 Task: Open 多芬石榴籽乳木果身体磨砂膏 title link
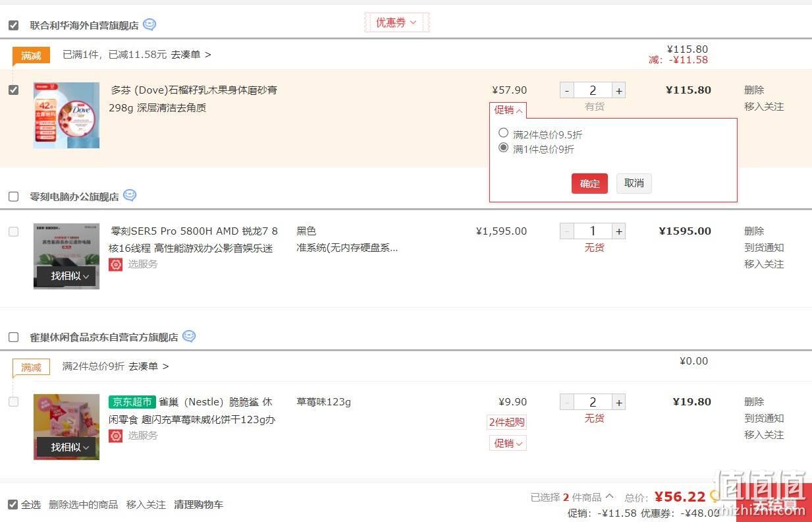193,98
